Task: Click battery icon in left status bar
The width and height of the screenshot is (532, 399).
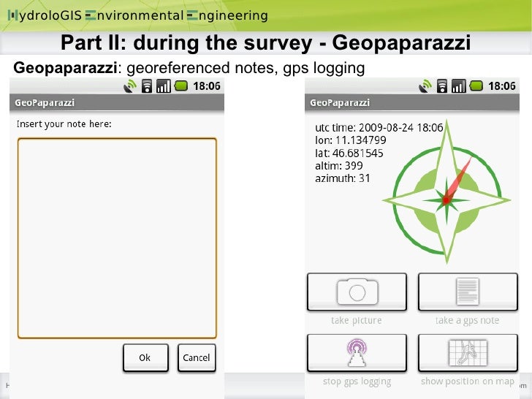Action: pos(181,85)
